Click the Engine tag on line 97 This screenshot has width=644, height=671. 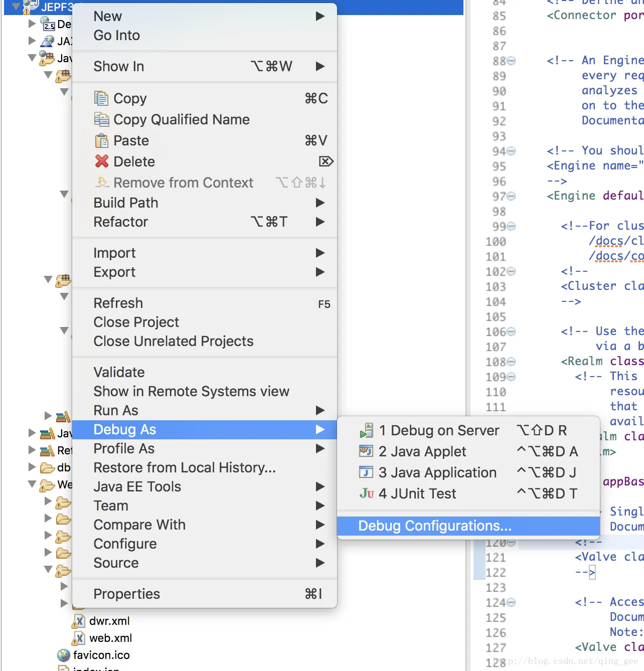(571, 196)
